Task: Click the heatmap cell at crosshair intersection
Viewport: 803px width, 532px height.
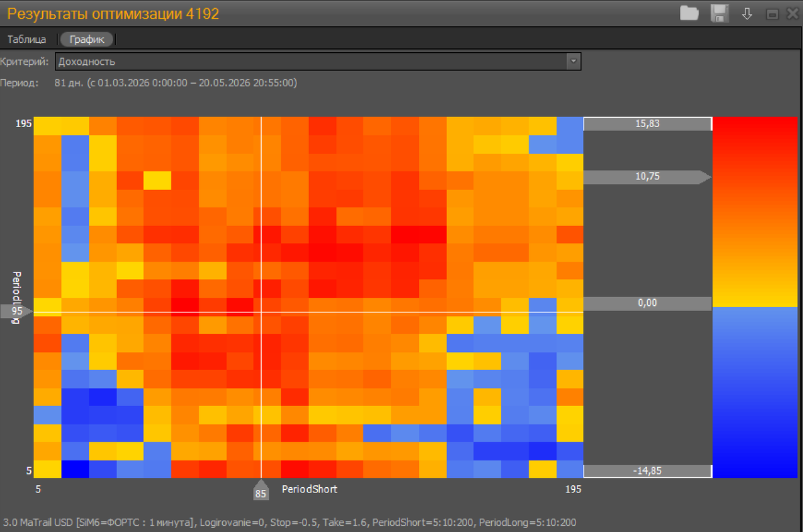Action: (x=261, y=312)
